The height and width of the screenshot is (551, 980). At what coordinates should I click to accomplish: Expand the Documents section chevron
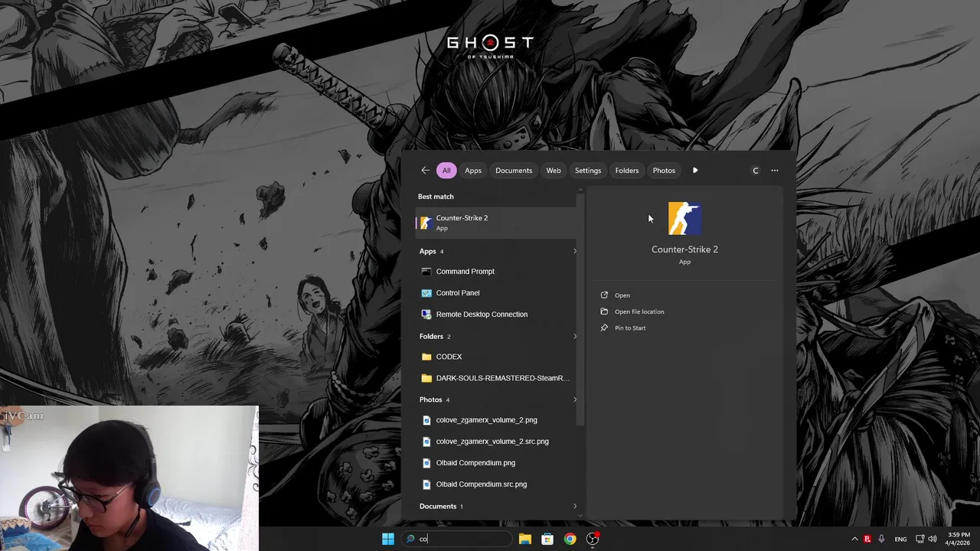[x=575, y=506]
